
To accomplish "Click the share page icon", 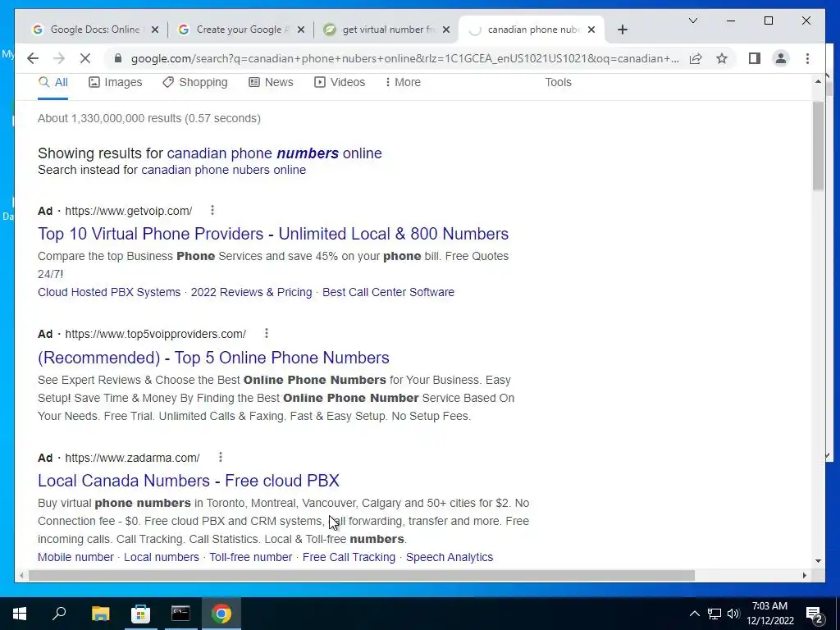I will 696,58.
